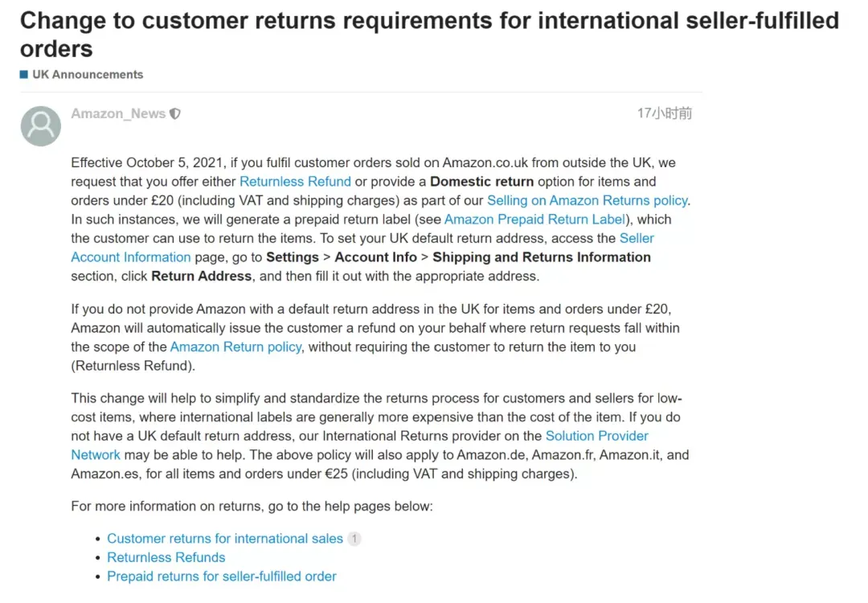The width and height of the screenshot is (868, 603).
Task: Click the post timestamp 17小时前
Action: click(x=665, y=113)
